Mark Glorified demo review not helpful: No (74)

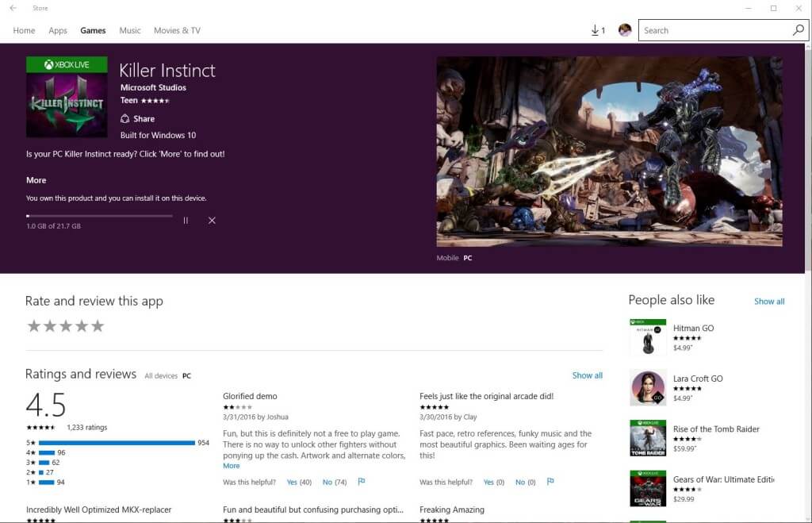click(335, 482)
